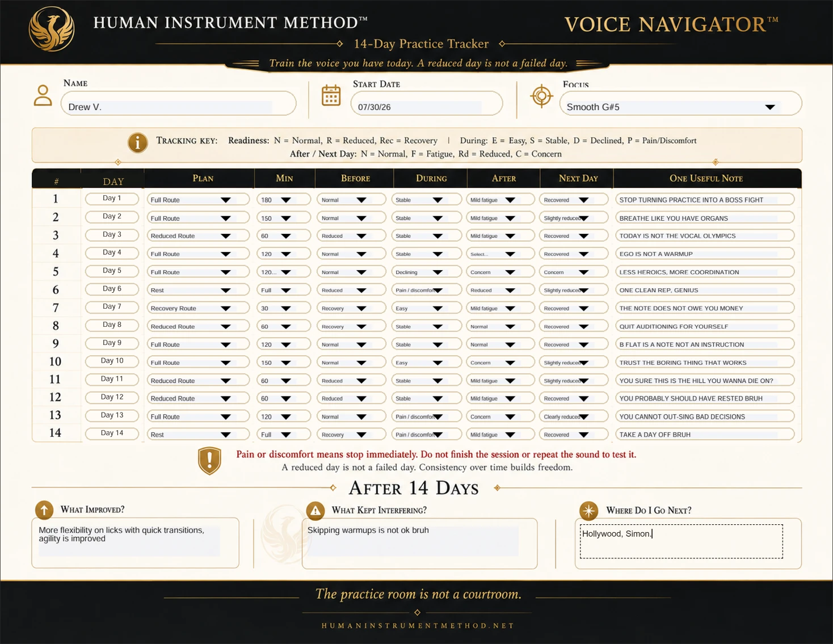Click the What Kept Interfering text box
Image resolution: width=833 pixels, height=644 pixels.
419,543
